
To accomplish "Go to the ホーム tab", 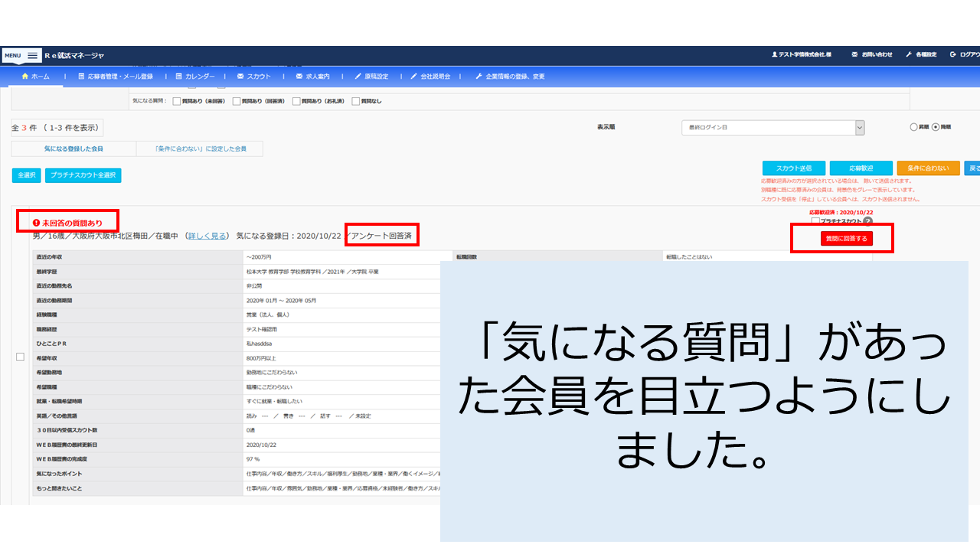I will (x=35, y=77).
